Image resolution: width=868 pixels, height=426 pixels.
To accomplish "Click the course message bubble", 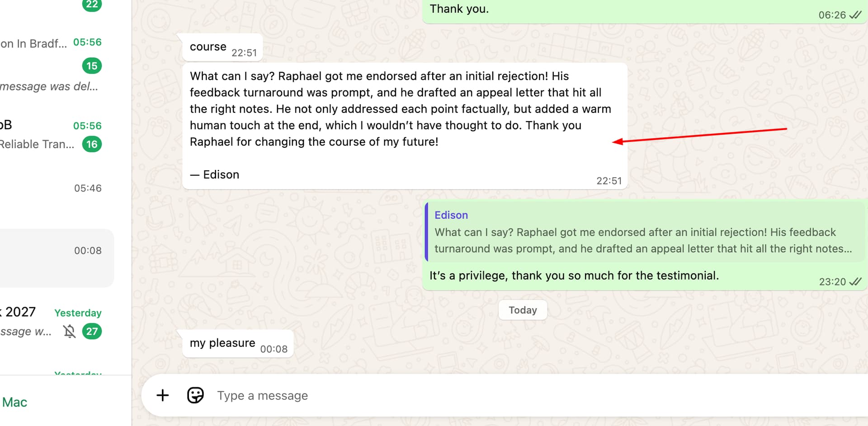I will [208, 47].
